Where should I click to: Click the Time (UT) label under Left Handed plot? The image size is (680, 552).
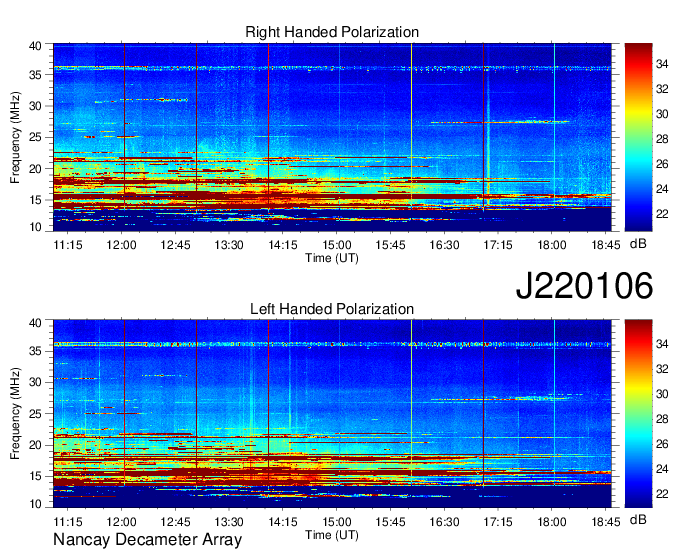[332, 535]
